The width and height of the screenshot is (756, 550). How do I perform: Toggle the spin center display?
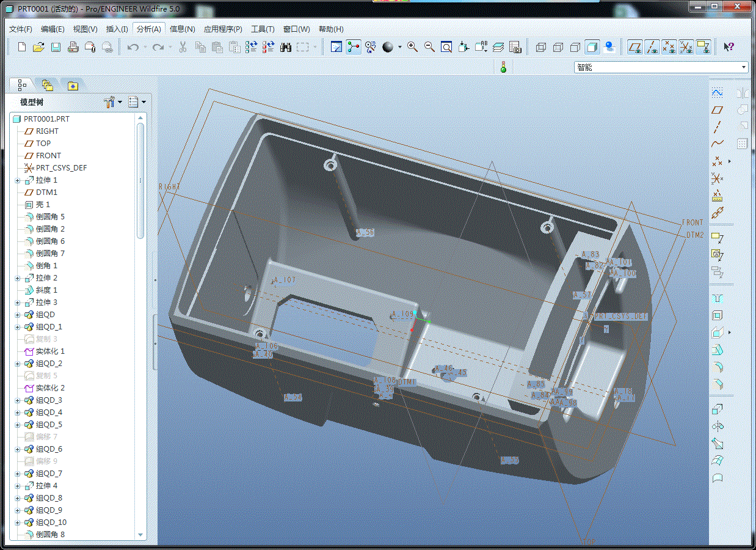(x=354, y=47)
